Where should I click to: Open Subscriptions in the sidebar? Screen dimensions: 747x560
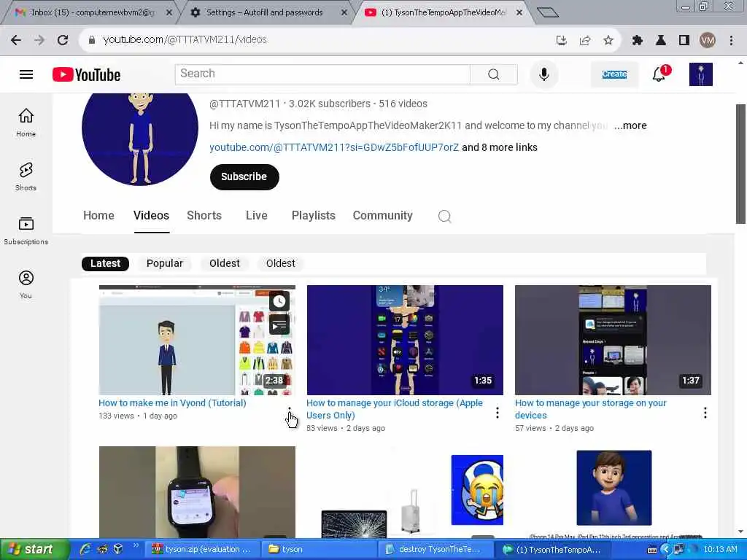(x=26, y=230)
